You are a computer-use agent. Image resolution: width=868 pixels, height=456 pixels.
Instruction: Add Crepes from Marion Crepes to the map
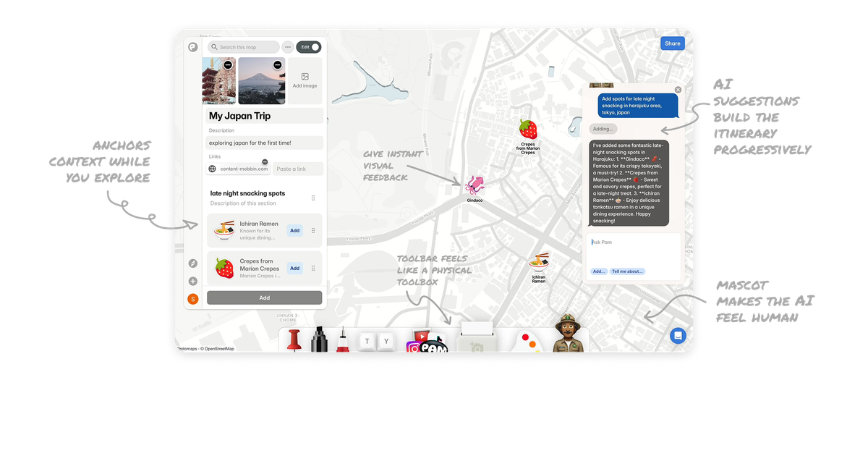point(294,268)
